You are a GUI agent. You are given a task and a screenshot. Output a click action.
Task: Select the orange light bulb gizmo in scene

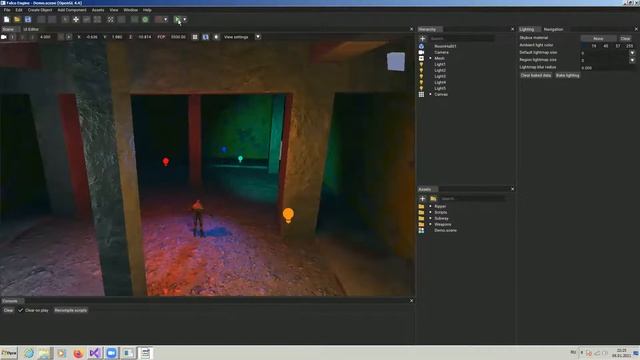pos(288,215)
